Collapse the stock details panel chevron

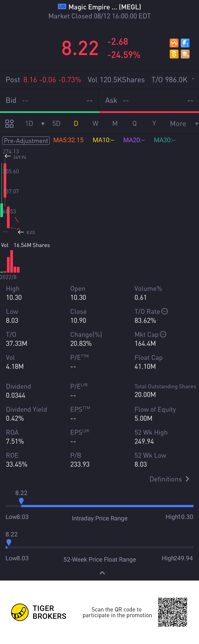tap(102, 573)
